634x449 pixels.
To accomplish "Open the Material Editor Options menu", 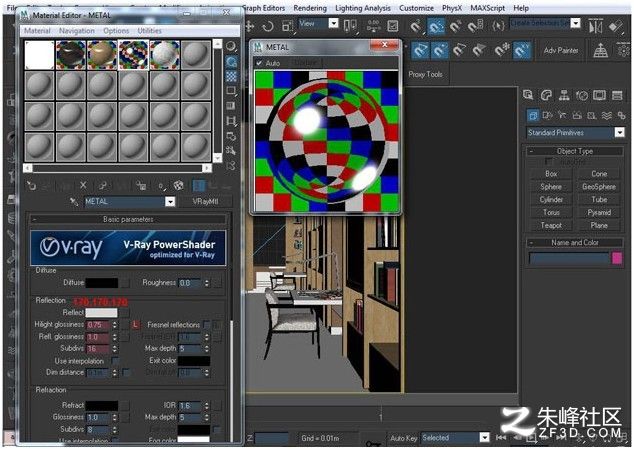I will (116, 31).
